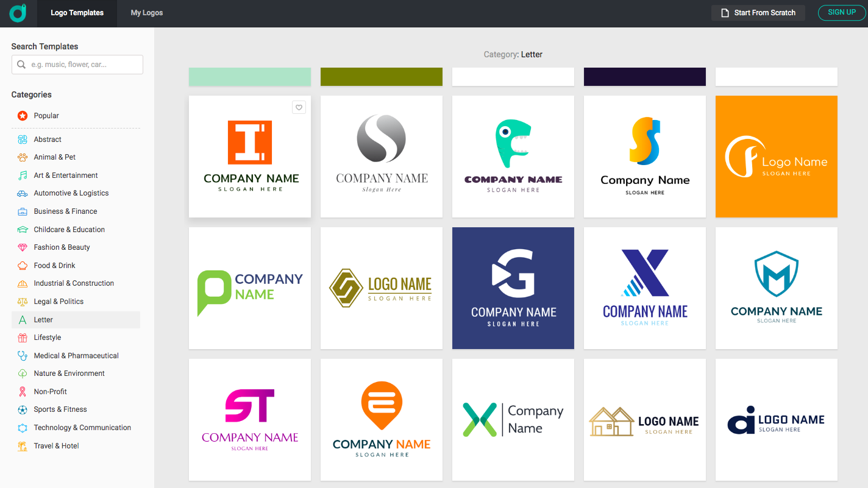Select the pink ST logo template
The width and height of the screenshot is (868, 488).
click(x=249, y=419)
